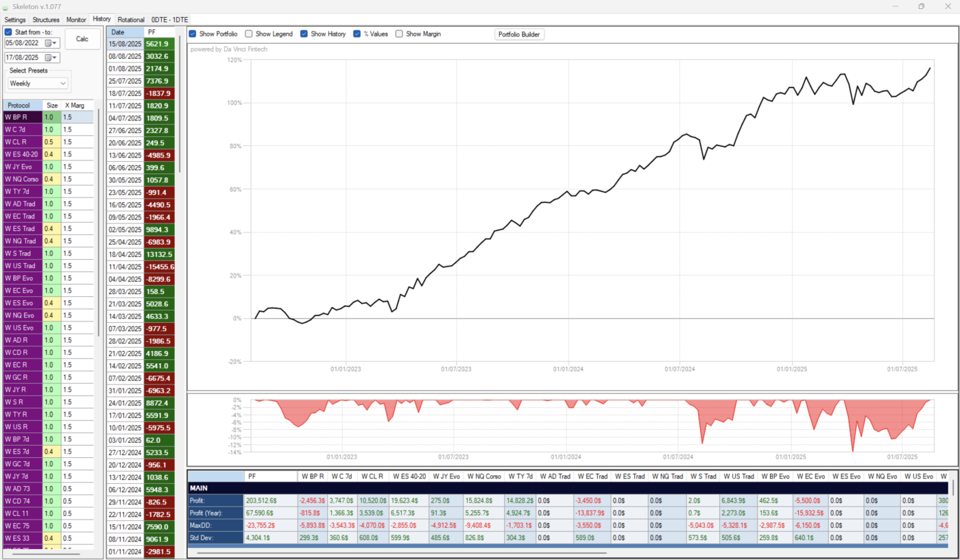Open the start date calendar picker icon

click(x=49, y=43)
